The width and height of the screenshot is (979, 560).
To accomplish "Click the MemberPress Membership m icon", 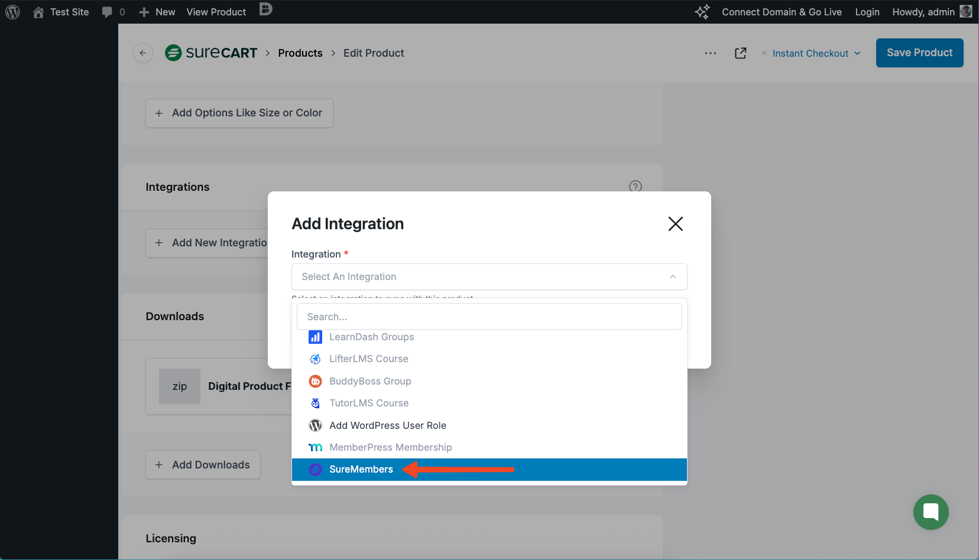I will point(316,448).
